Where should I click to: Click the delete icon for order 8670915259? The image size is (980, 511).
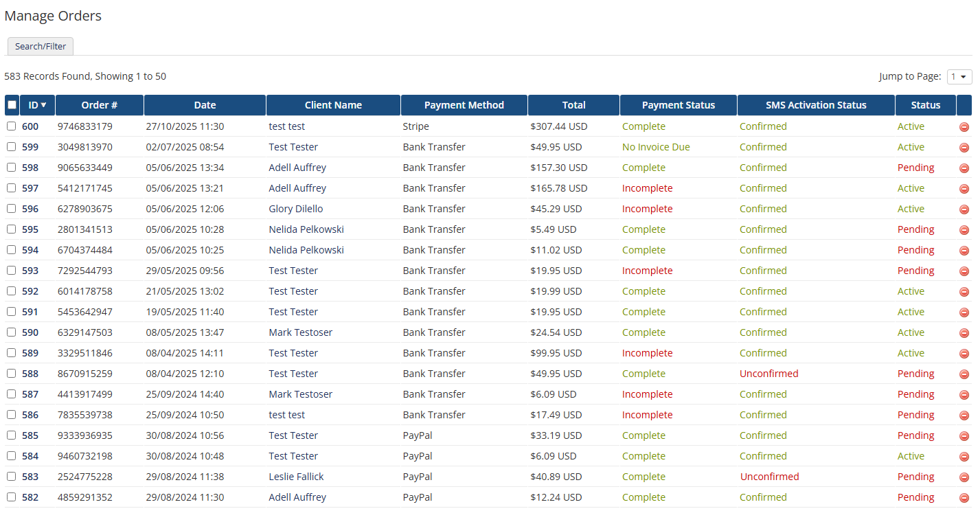coord(964,374)
